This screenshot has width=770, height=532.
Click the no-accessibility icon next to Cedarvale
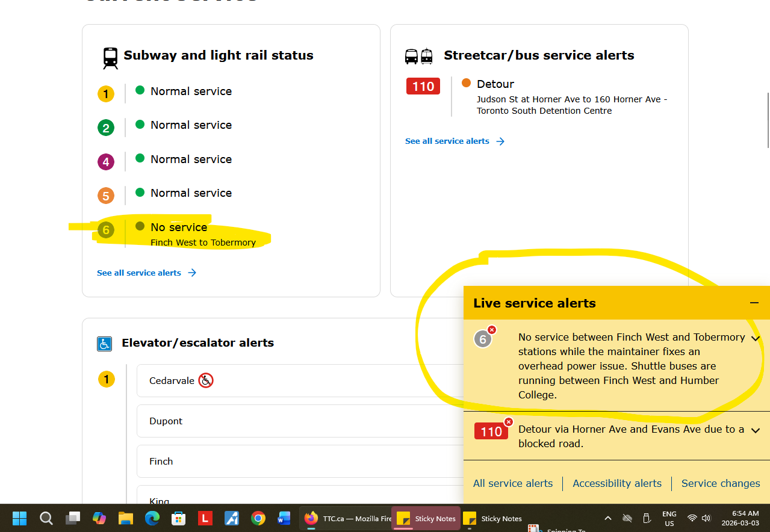point(206,380)
